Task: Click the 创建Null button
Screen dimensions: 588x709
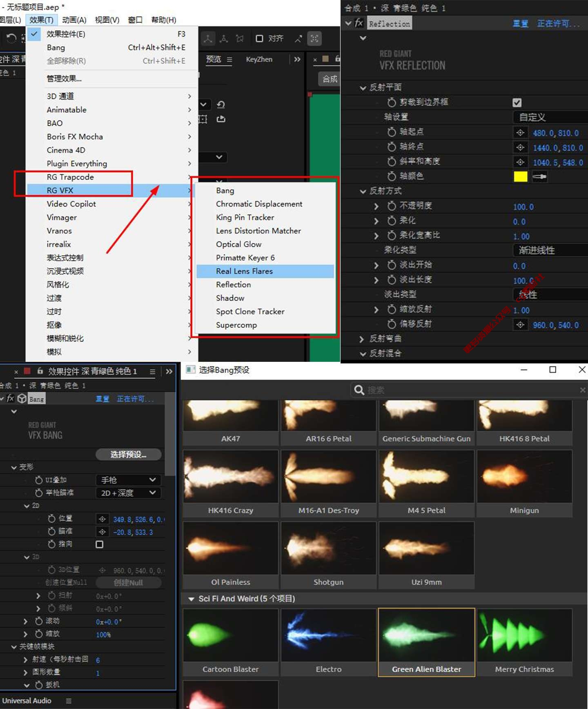Action: 128,583
